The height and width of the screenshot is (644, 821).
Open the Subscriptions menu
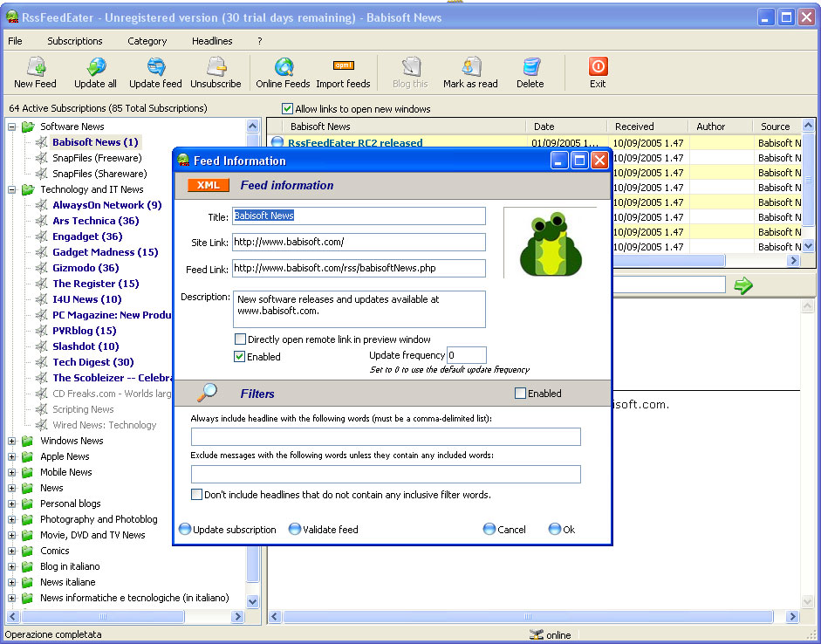tap(75, 41)
